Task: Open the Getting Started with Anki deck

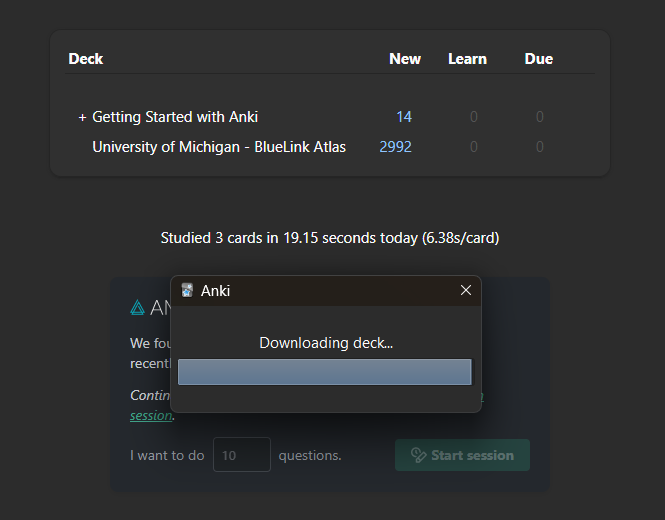Action: (175, 117)
